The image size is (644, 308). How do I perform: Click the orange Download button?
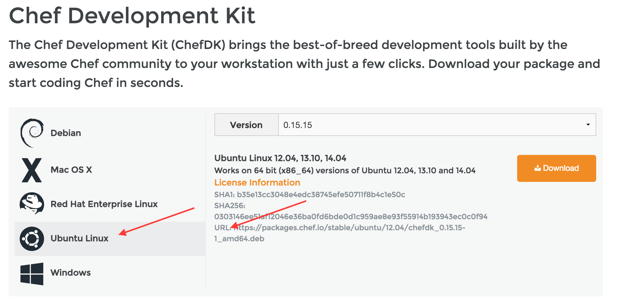tap(556, 168)
